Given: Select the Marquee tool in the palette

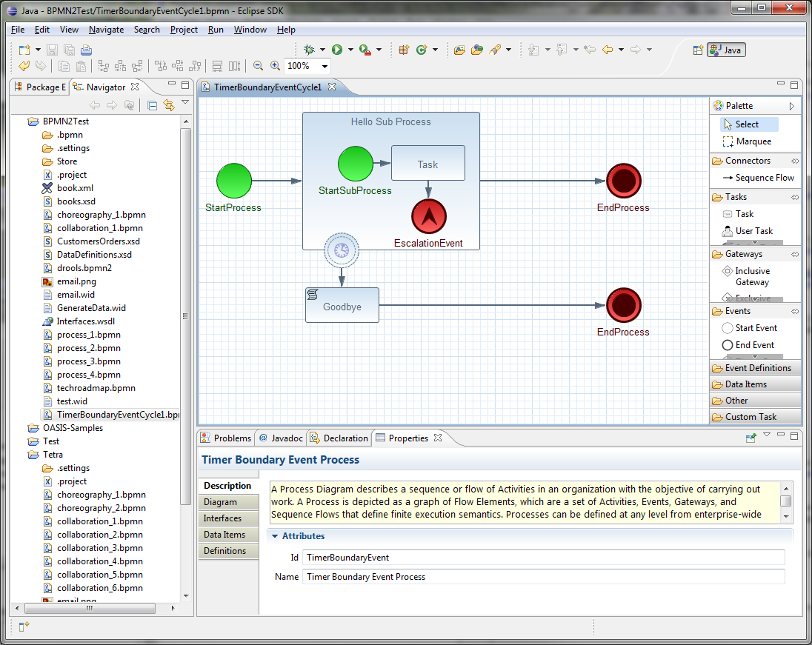Looking at the screenshot, I should (753, 141).
